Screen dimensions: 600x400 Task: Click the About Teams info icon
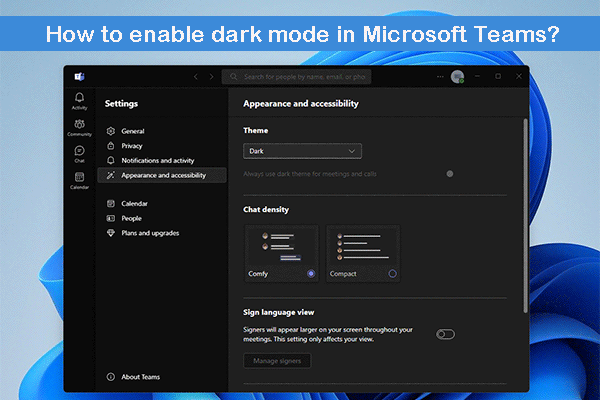pyautogui.click(x=111, y=377)
